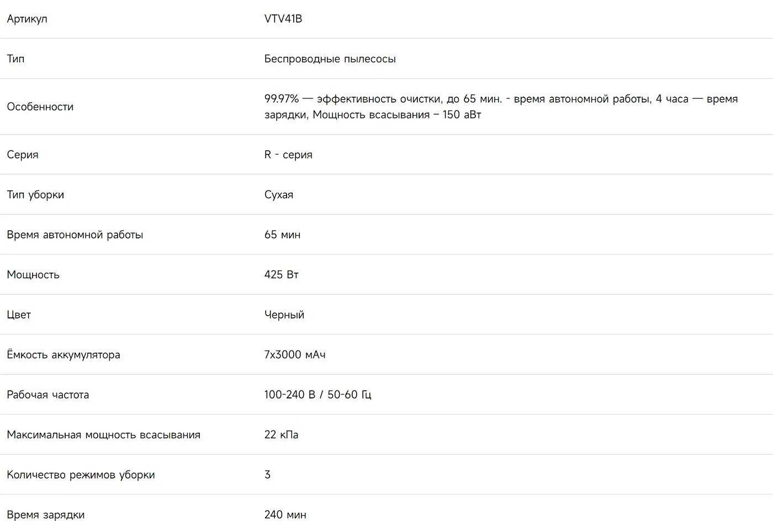Select the 'Беспроводные пылесосы' type value
The width and height of the screenshot is (773, 532).
click(330, 58)
